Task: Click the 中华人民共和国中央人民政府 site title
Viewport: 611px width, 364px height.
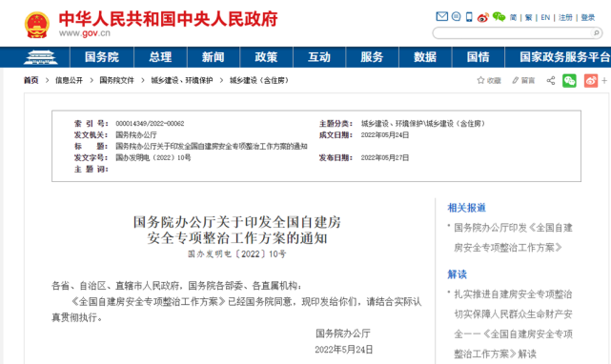Action: pos(168,19)
